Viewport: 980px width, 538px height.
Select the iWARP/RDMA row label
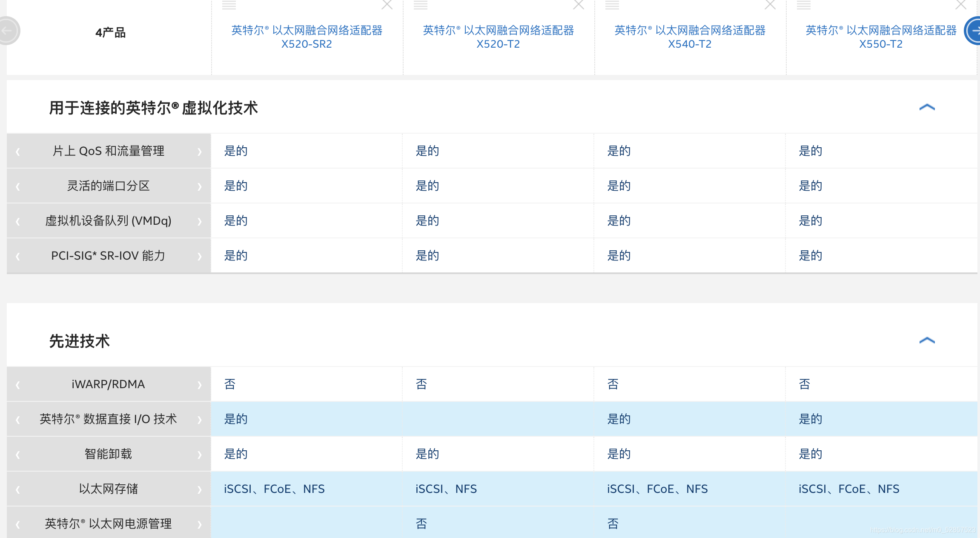click(x=109, y=384)
